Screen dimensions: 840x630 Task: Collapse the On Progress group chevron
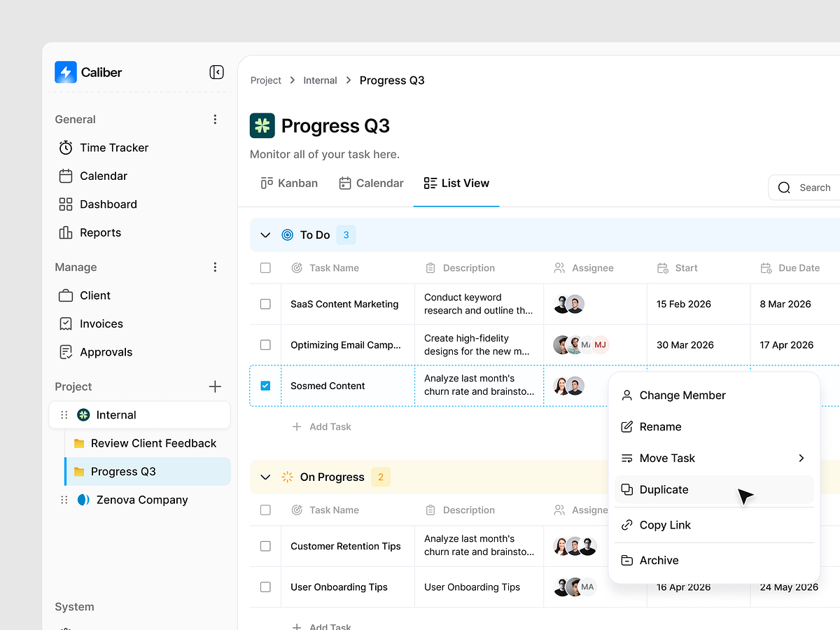(265, 477)
